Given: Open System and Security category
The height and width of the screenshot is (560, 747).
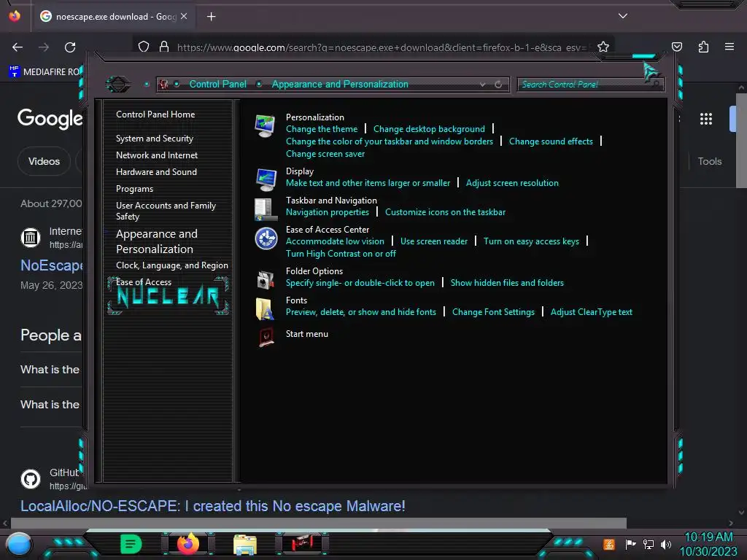Looking at the screenshot, I should (155, 139).
